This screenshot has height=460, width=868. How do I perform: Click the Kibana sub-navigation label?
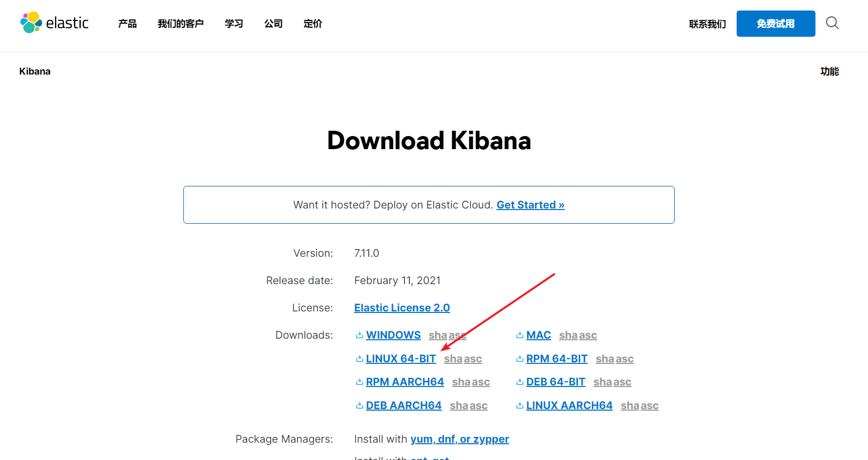tap(35, 71)
